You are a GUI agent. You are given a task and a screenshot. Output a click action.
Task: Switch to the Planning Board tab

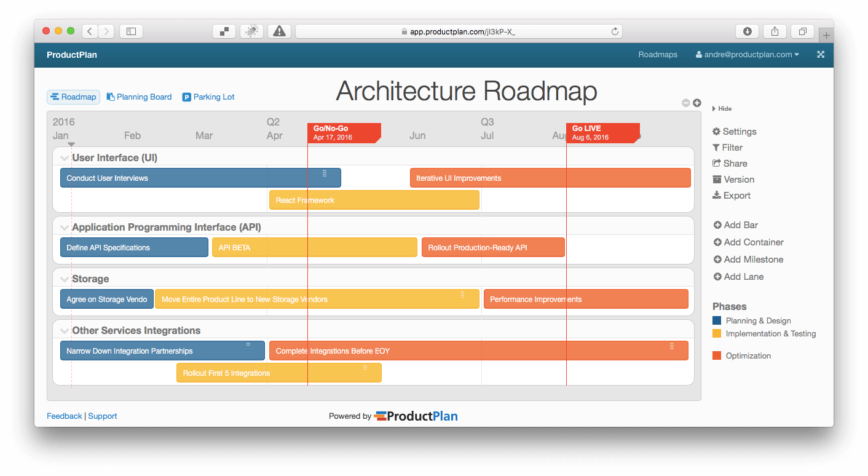click(139, 97)
